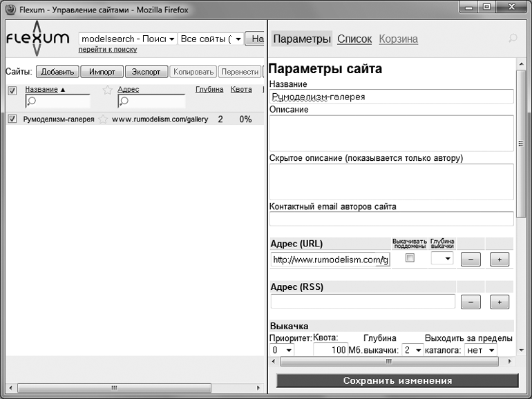The width and height of the screenshot is (532, 399).
Task: Star the Румоделизм-галерея site row
Action: click(103, 119)
